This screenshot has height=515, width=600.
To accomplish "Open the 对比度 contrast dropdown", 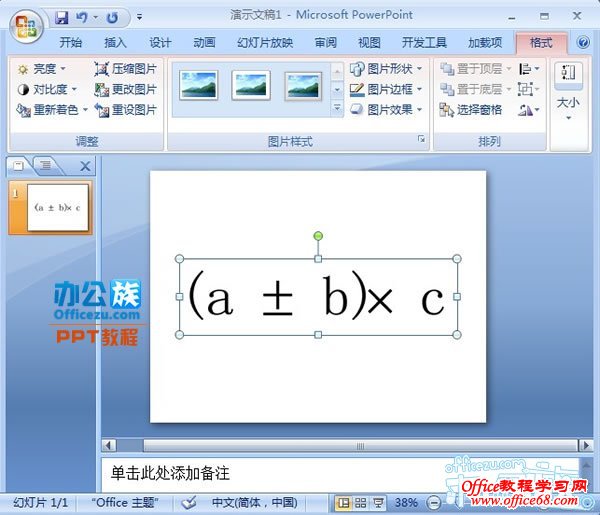I will (47, 90).
